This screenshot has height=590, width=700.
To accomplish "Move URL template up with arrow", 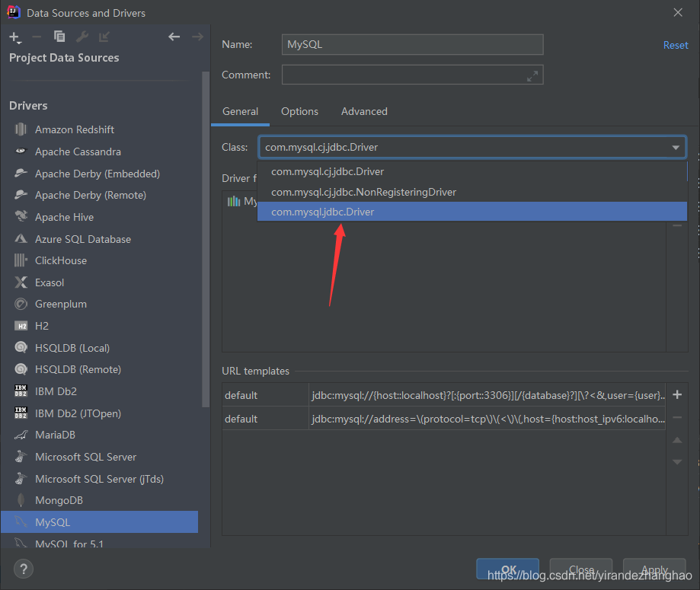I will click(677, 440).
